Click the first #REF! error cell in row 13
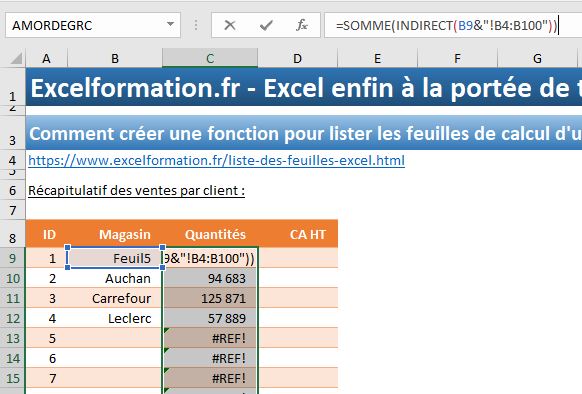The image size is (582, 394). pos(210,338)
